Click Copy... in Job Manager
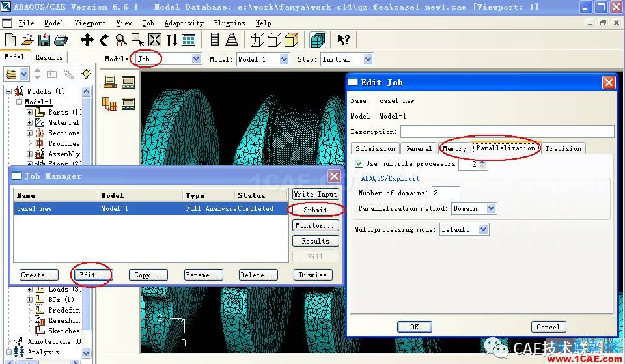 click(148, 275)
